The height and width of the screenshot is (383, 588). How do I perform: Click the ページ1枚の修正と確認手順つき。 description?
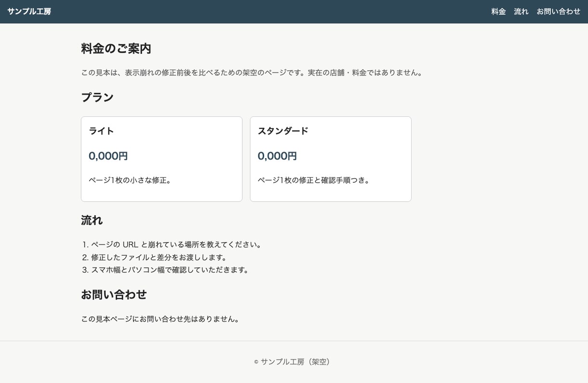pyautogui.click(x=315, y=180)
